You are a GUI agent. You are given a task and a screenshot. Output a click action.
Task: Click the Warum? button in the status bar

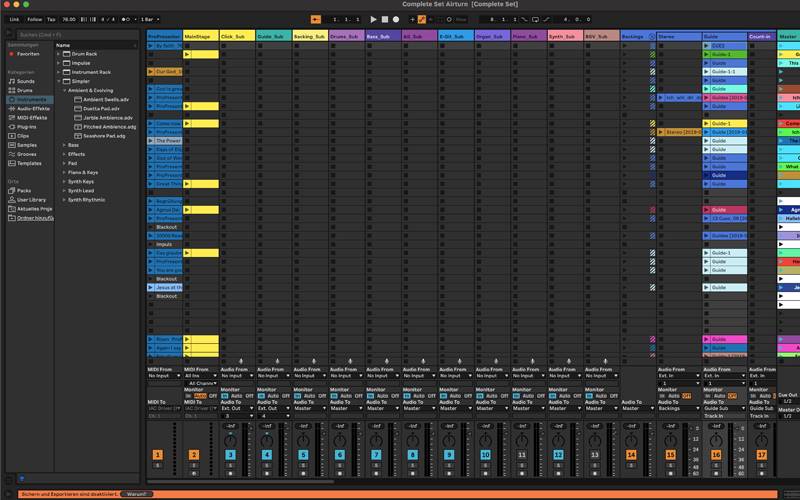[x=138, y=494]
